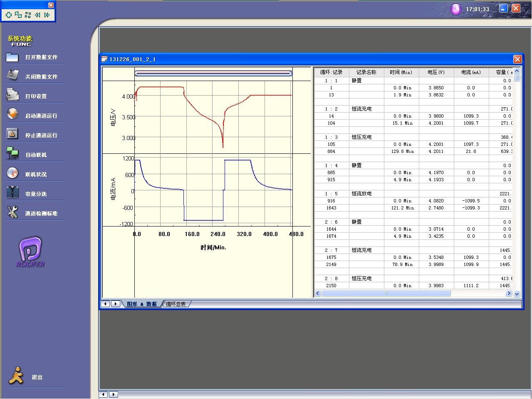Viewport: 532px width, 399px height.
Task: Click the chart's horizontal range slider bar
Action: pos(213,74)
